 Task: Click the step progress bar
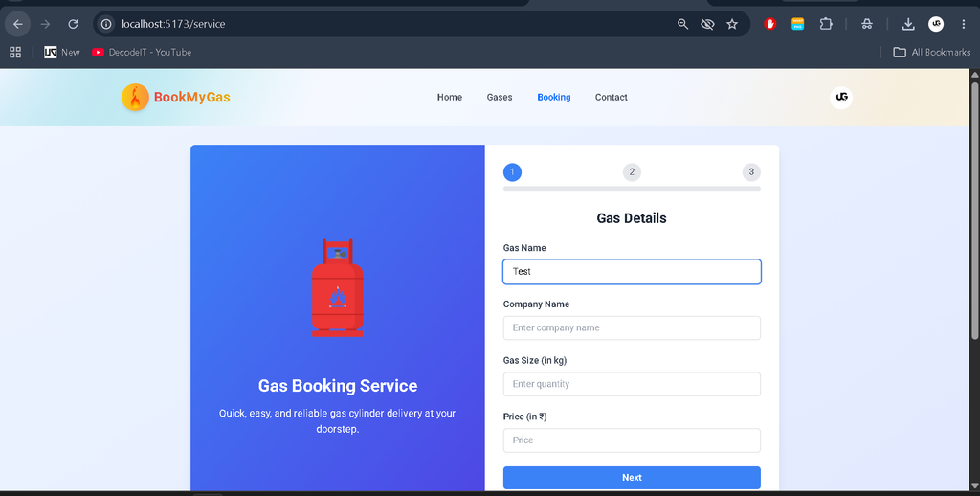point(632,189)
